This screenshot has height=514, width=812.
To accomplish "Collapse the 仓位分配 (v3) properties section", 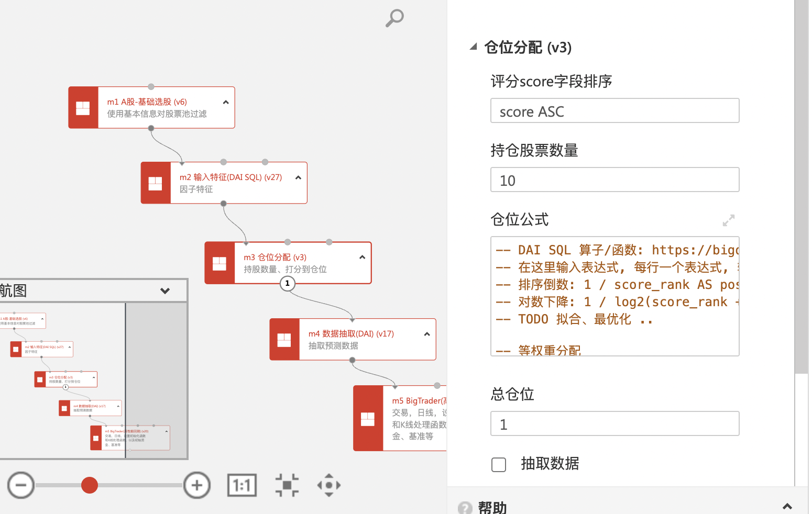I will point(474,47).
